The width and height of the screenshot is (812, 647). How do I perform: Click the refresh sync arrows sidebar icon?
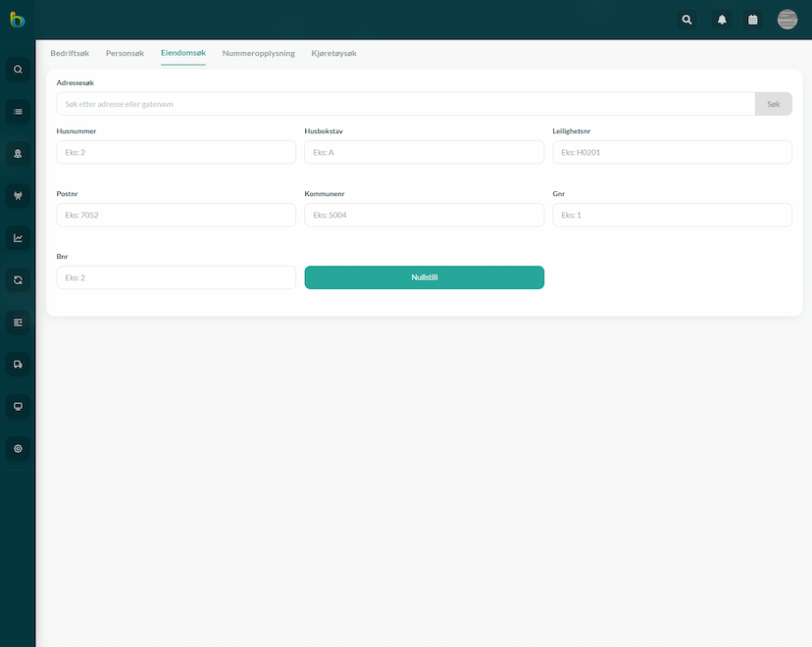pyautogui.click(x=18, y=280)
